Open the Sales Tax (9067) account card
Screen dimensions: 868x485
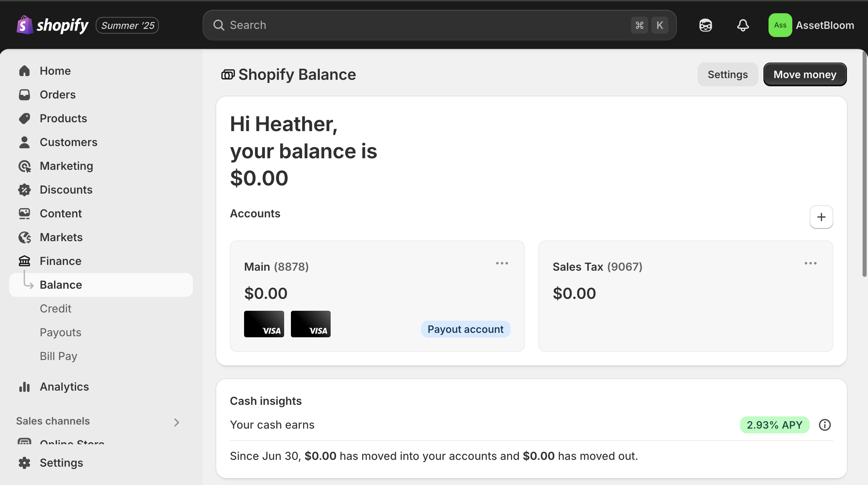[686, 296]
